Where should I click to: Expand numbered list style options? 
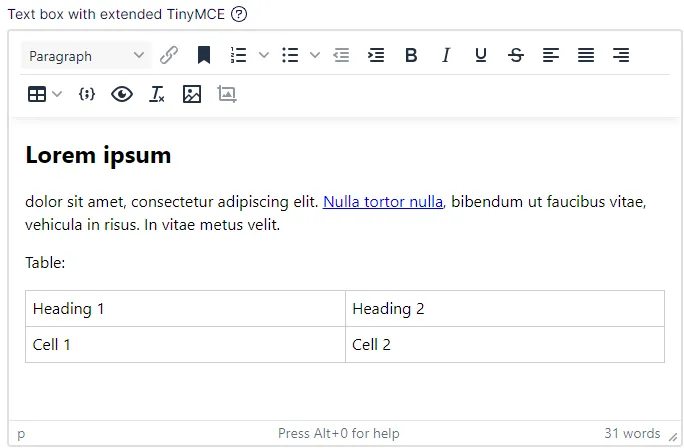(x=264, y=55)
